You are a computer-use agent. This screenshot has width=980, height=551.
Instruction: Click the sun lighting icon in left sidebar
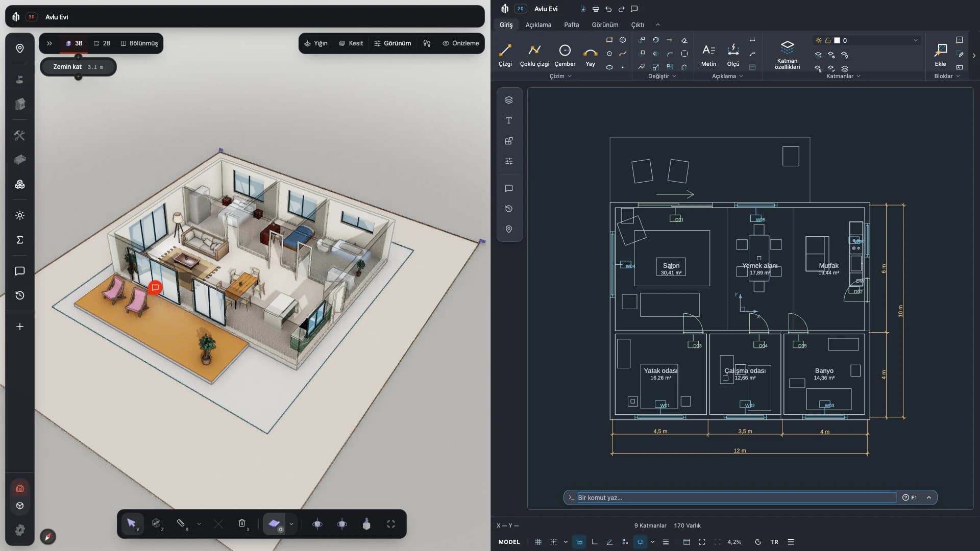tap(20, 215)
